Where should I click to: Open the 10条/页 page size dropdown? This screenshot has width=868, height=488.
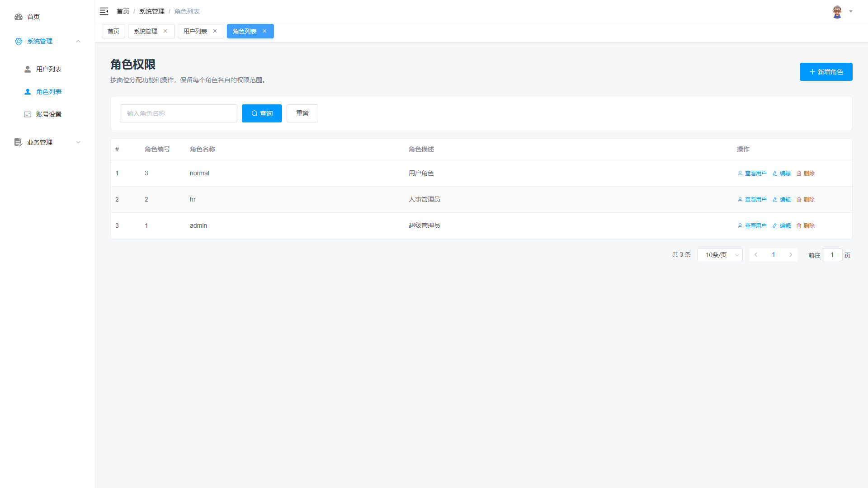(x=720, y=255)
